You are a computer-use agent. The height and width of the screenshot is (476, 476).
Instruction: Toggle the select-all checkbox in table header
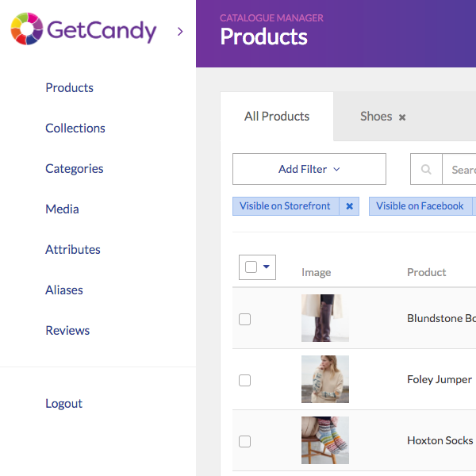tap(251, 267)
